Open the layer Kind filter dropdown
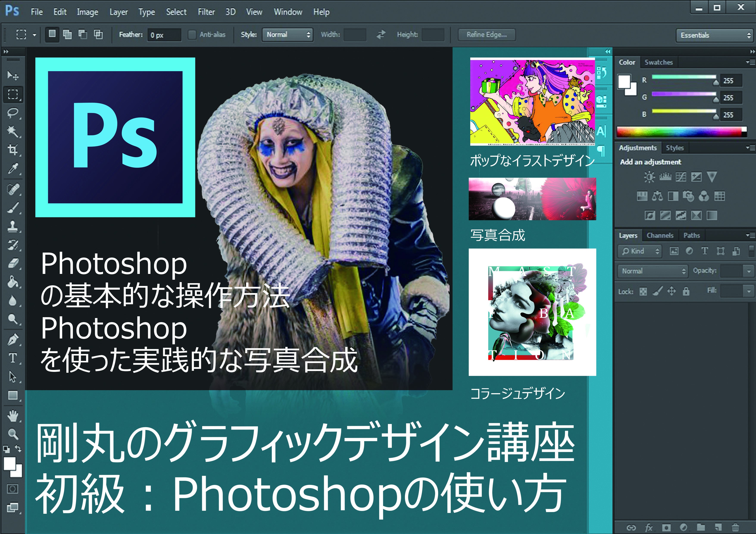Screen dimensions: 756x534 640,251
